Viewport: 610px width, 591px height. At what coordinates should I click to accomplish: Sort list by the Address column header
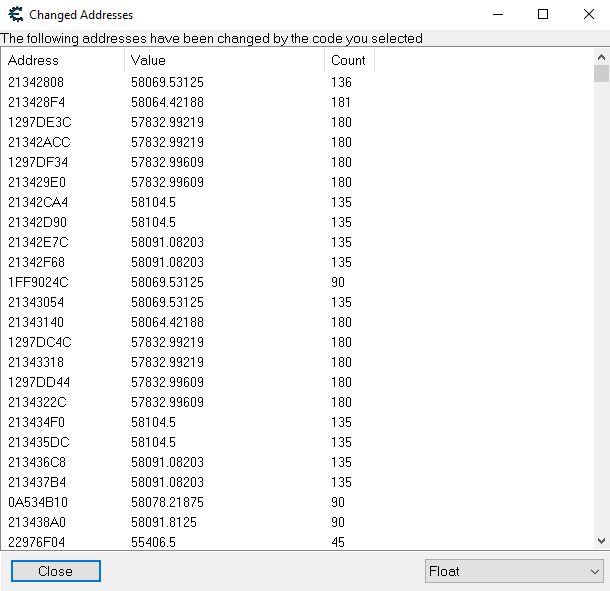pyautogui.click(x=62, y=60)
